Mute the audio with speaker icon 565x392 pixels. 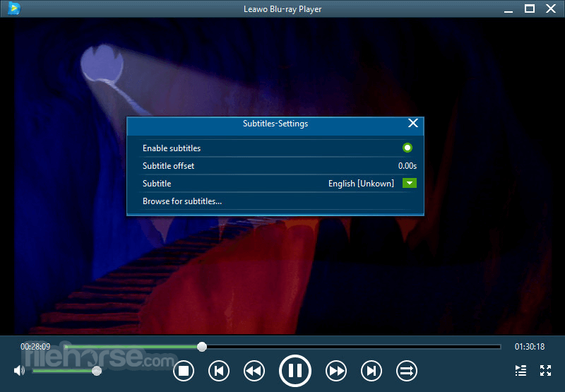19,370
